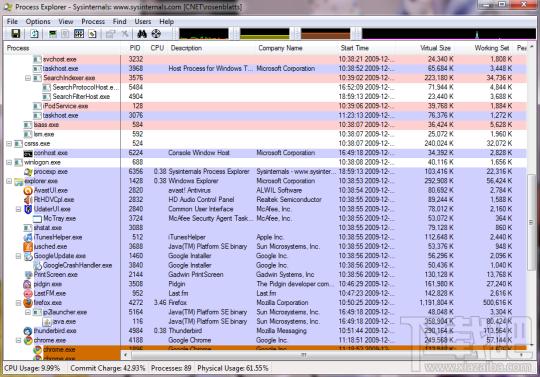This screenshot has height=377, width=540.
Task: Click the CPU usage history mini graph
Action: 204,34
